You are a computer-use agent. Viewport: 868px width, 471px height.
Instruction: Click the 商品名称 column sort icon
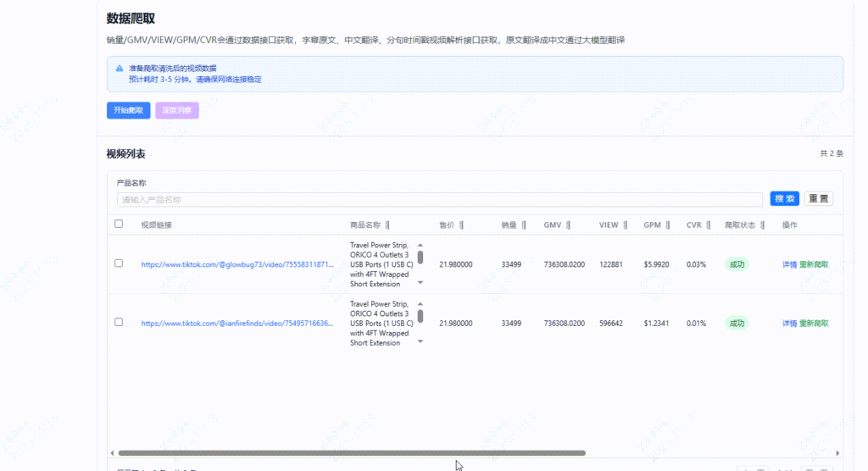(387, 225)
